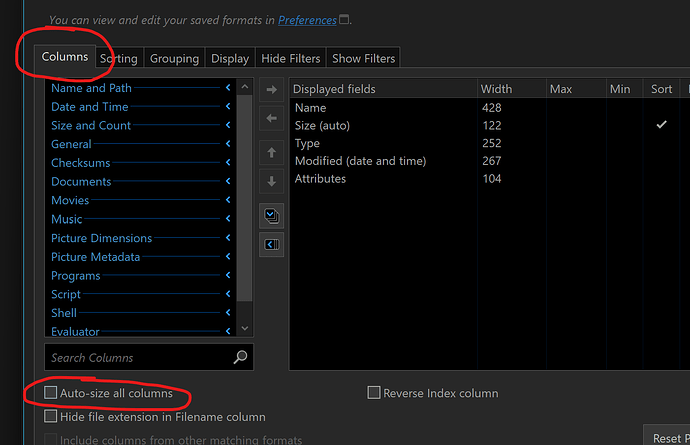Move field down with down arrow button
The image size is (690, 445).
pos(272,181)
